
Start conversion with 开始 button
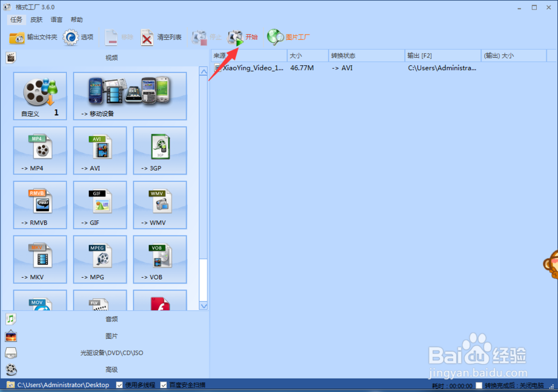(243, 37)
